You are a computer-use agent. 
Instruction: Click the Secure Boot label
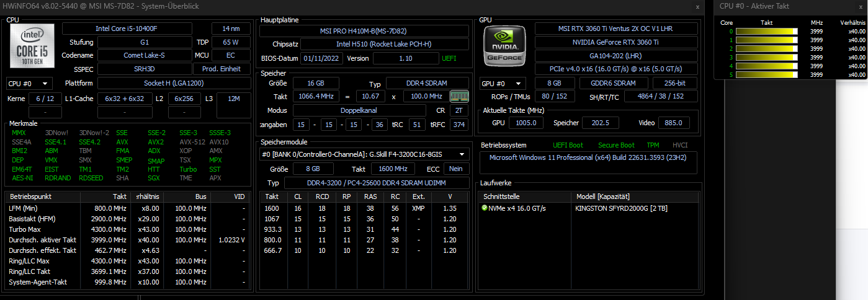(616, 145)
